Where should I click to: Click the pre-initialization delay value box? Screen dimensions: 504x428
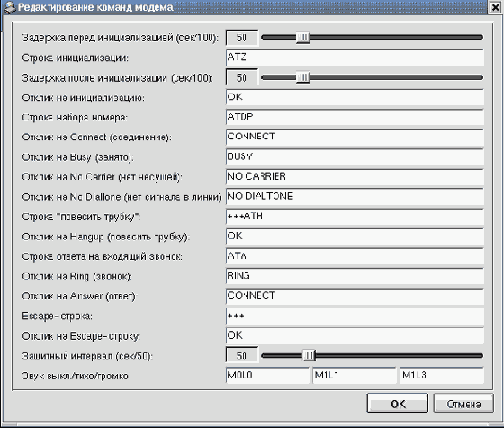click(242, 38)
